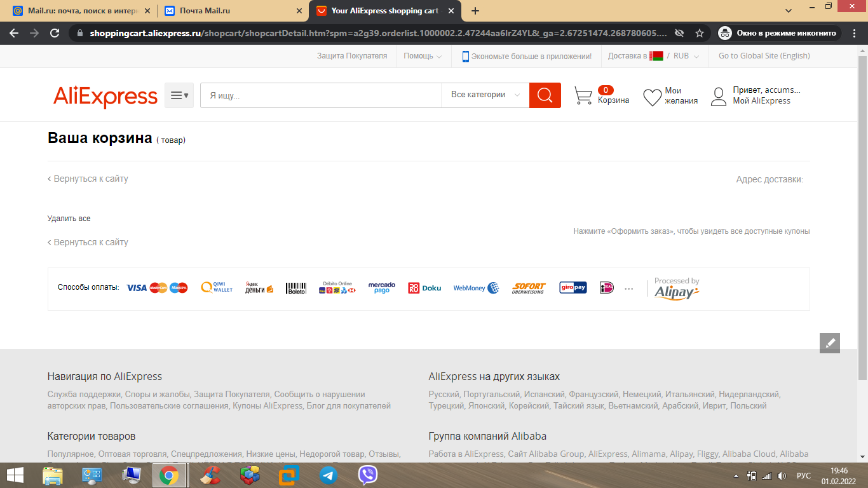Click Мой AliExpress link

point(762,101)
